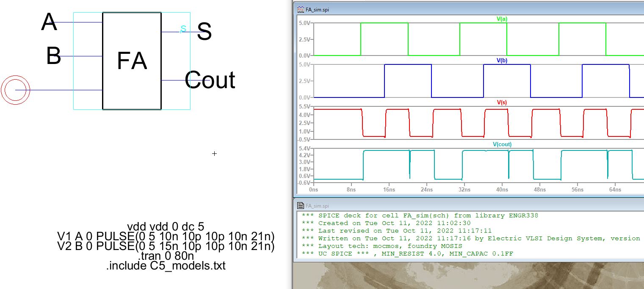
Task: Click the time axis at the 32ns mark
Action: [x=464, y=190]
